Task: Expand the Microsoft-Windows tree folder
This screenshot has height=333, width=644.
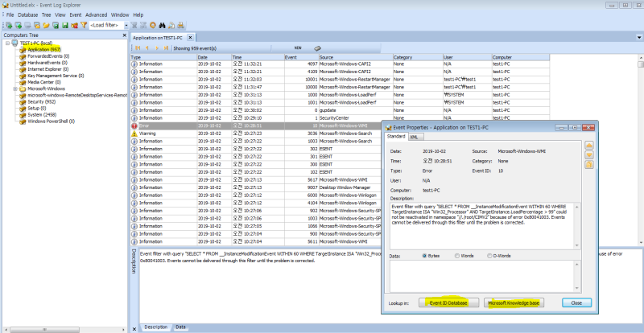Action: coord(14,88)
